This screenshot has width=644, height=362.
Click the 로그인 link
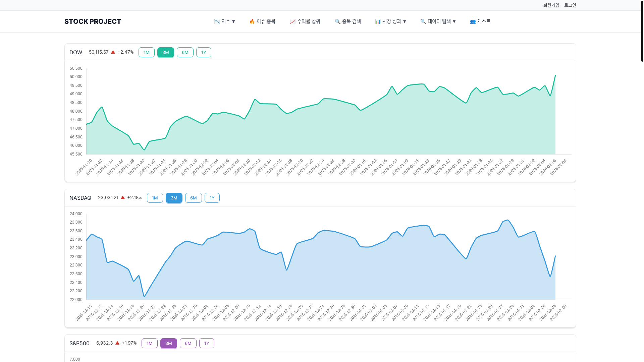tap(570, 5)
